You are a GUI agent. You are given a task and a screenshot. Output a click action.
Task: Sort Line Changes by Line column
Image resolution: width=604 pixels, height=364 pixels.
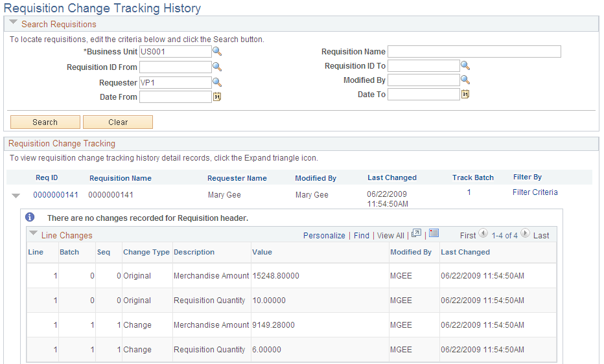(36, 252)
